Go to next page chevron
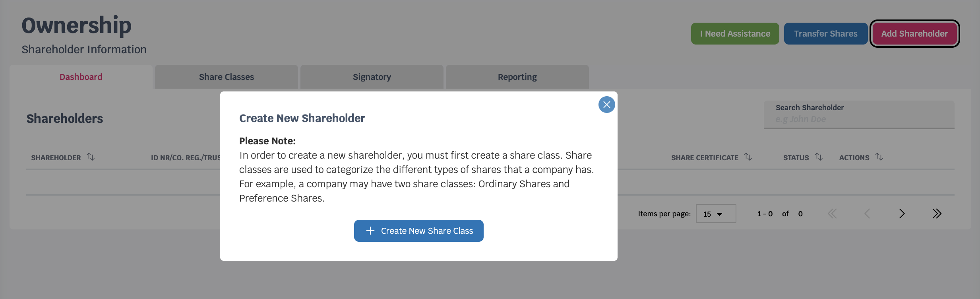Viewport: 980px width, 299px height. pyautogui.click(x=902, y=214)
